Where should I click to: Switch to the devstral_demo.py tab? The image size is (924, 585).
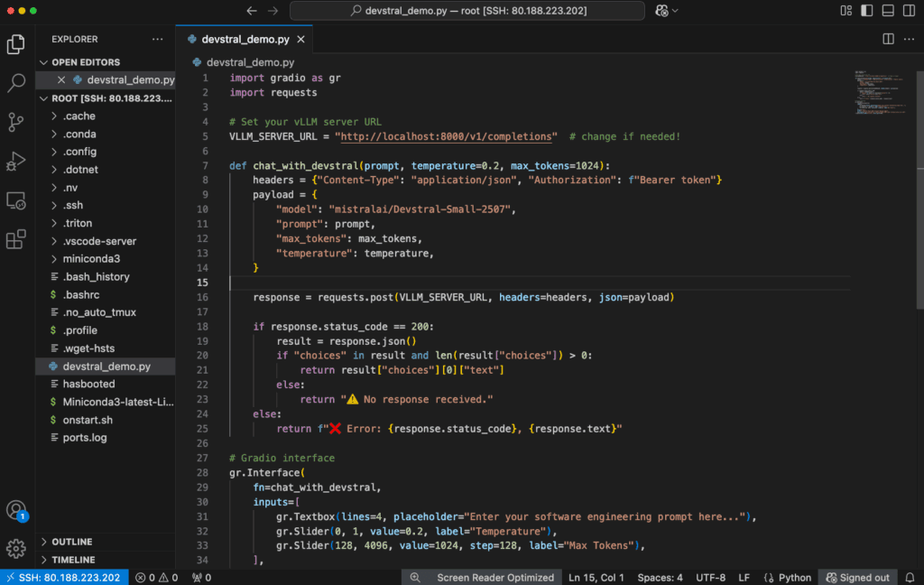pos(245,40)
